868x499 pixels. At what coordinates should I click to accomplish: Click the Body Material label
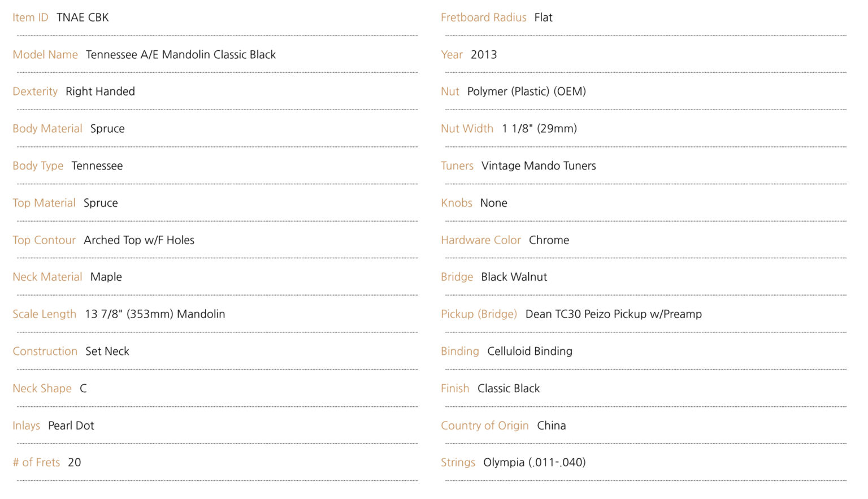click(47, 129)
